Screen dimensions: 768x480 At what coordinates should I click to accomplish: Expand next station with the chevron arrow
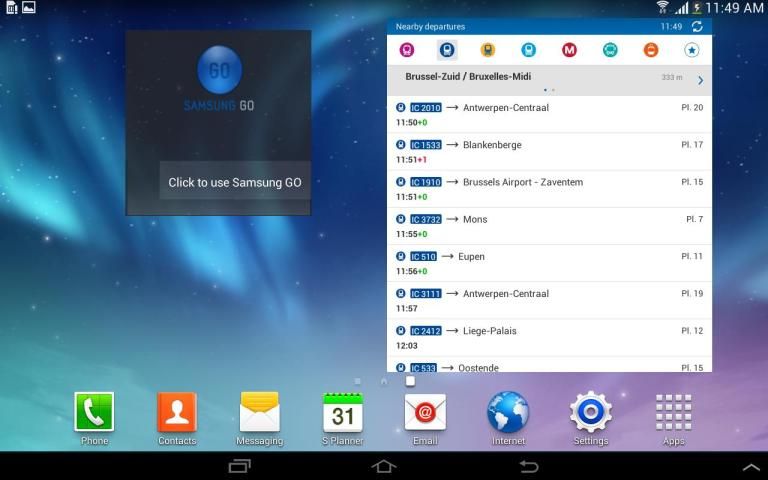[700, 80]
